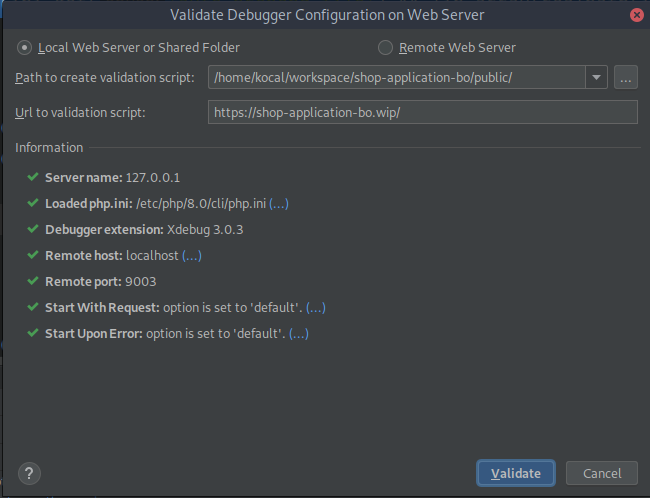
Task: Open the validation script path dropdown
Action: pyautogui.click(x=597, y=77)
